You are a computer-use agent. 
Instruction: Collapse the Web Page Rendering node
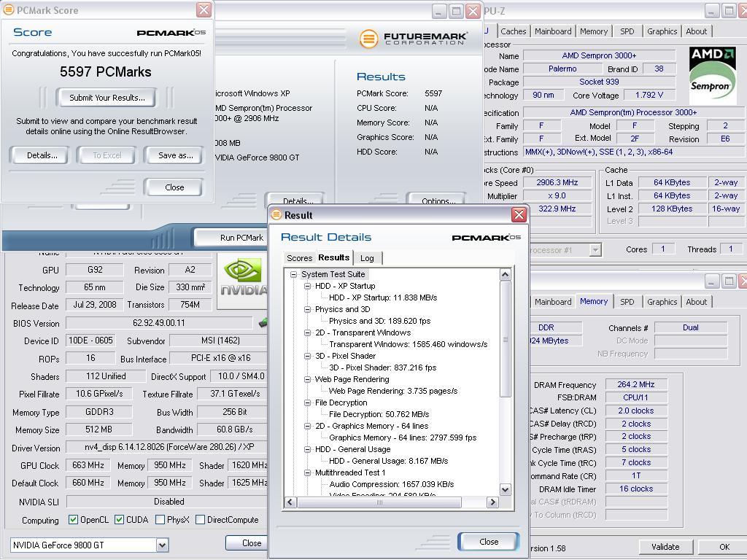tap(307, 379)
